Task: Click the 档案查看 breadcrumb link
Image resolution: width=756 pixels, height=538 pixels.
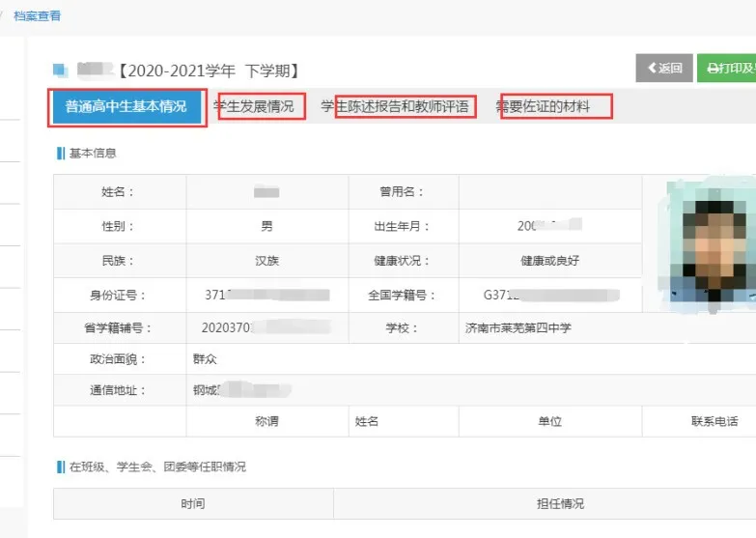Action: pyautogui.click(x=37, y=15)
